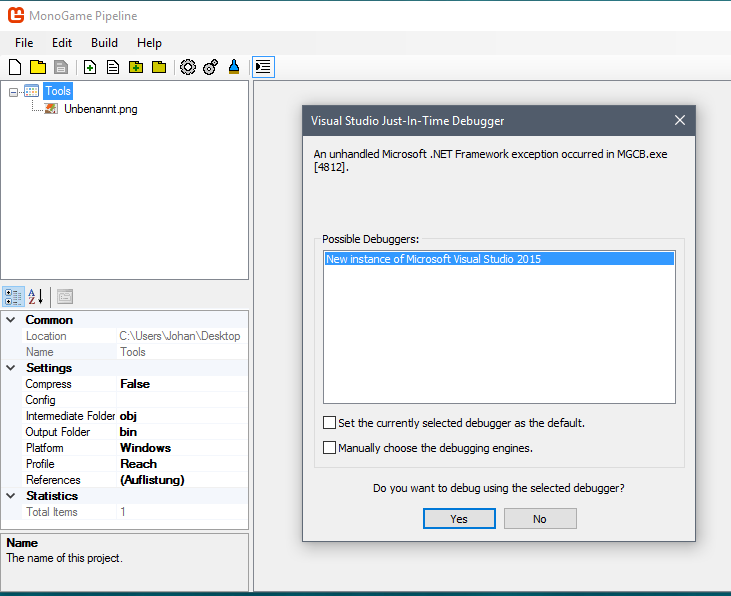The image size is (731, 596).
Task: Select the Tools project icon in the tree
Action: (31, 91)
